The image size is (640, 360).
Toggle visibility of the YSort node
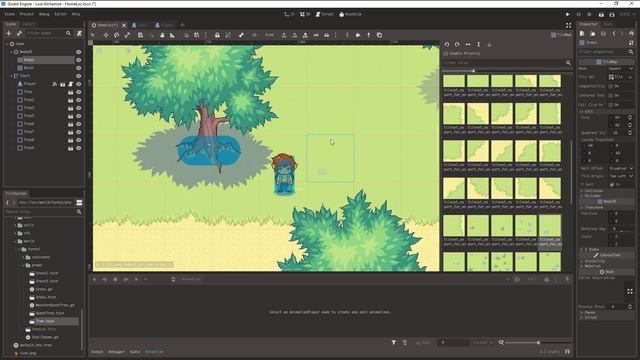(x=78, y=76)
